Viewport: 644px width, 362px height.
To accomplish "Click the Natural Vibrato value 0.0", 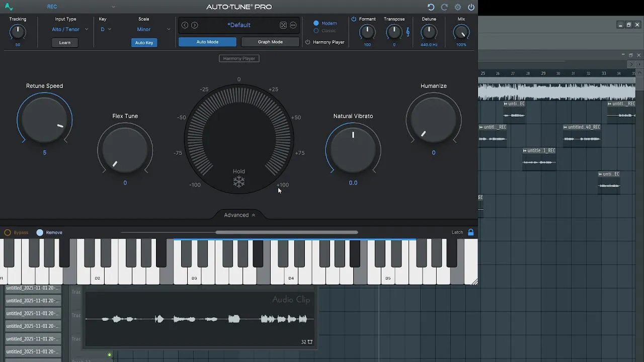I will pos(353,183).
